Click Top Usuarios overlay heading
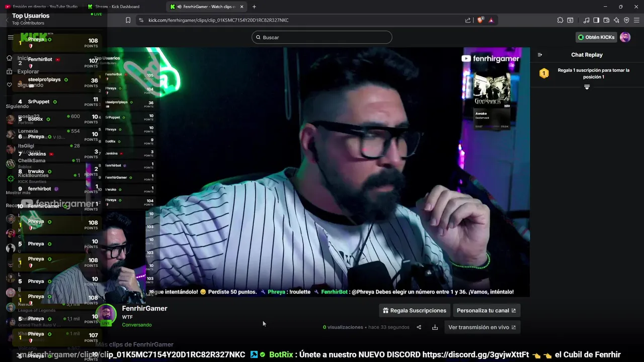This screenshot has width=644, height=362. click(31, 16)
